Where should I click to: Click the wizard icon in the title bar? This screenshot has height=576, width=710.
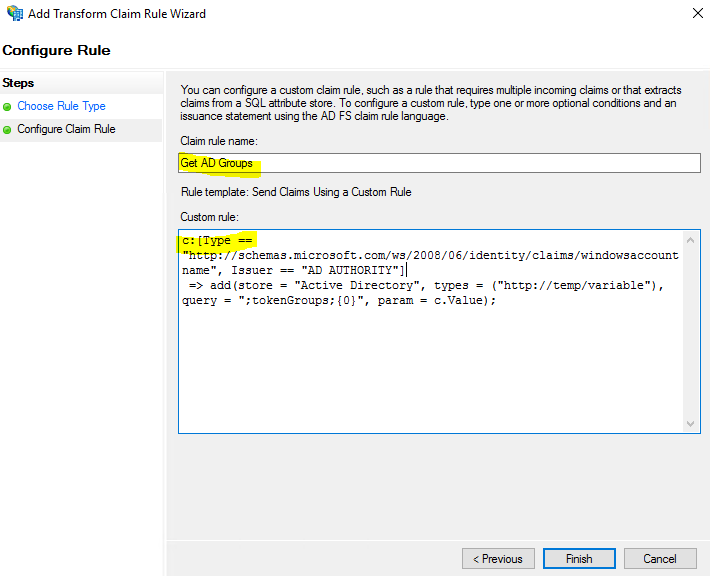(14, 14)
